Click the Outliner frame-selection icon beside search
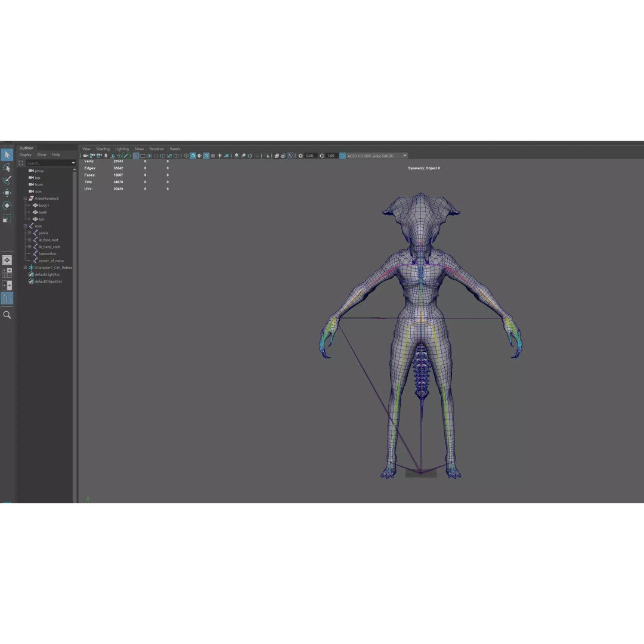Image resolution: width=644 pixels, height=644 pixels. [x=21, y=163]
